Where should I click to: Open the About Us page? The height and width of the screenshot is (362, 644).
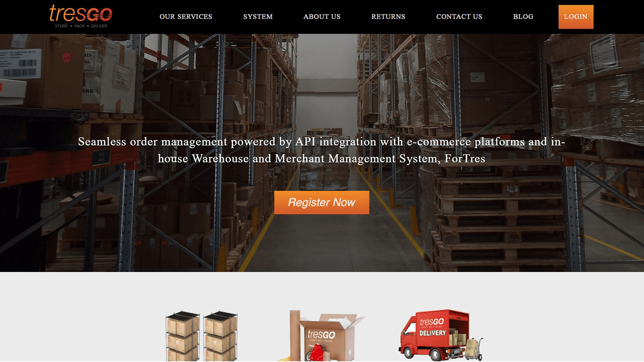pos(322,16)
